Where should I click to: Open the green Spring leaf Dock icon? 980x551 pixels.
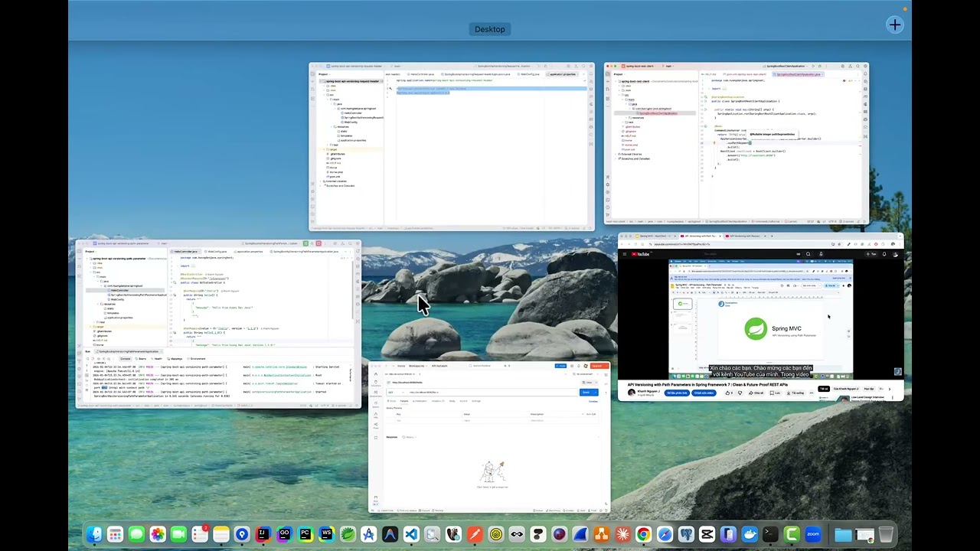(x=348, y=534)
